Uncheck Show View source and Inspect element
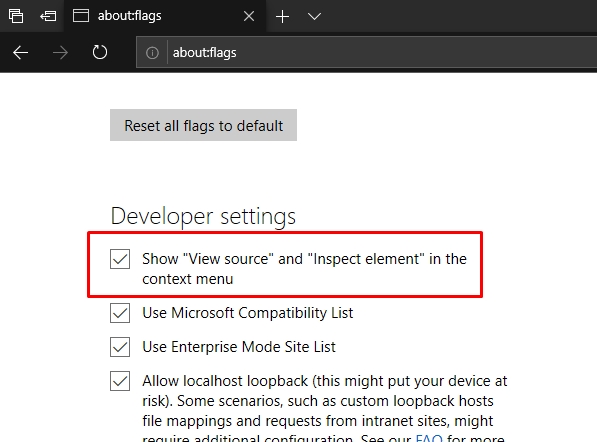This screenshot has height=442, width=597. pyautogui.click(x=120, y=259)
